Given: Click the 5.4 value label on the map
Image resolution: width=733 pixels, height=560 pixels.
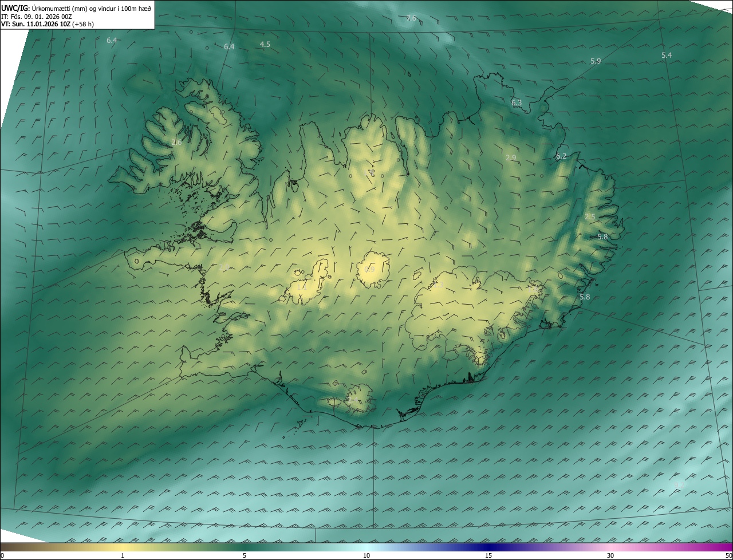Looking at the screenshot, I should click(667, 55).
